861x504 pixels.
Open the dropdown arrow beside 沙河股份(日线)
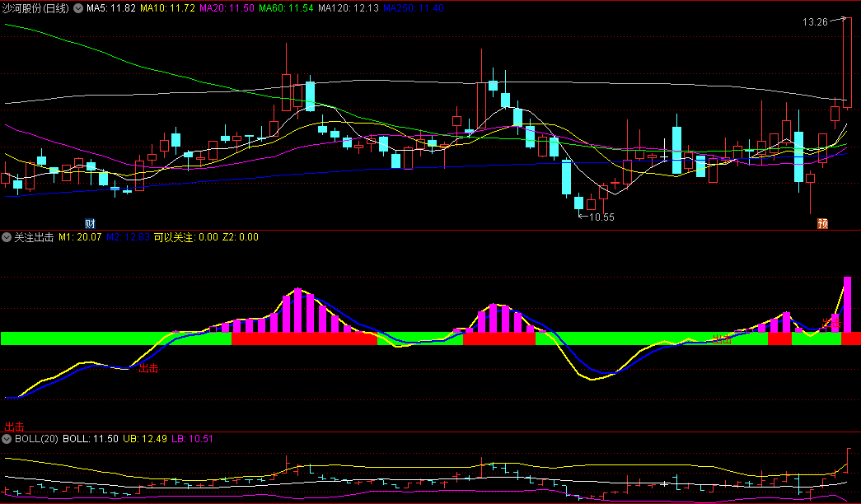[78, 8]
